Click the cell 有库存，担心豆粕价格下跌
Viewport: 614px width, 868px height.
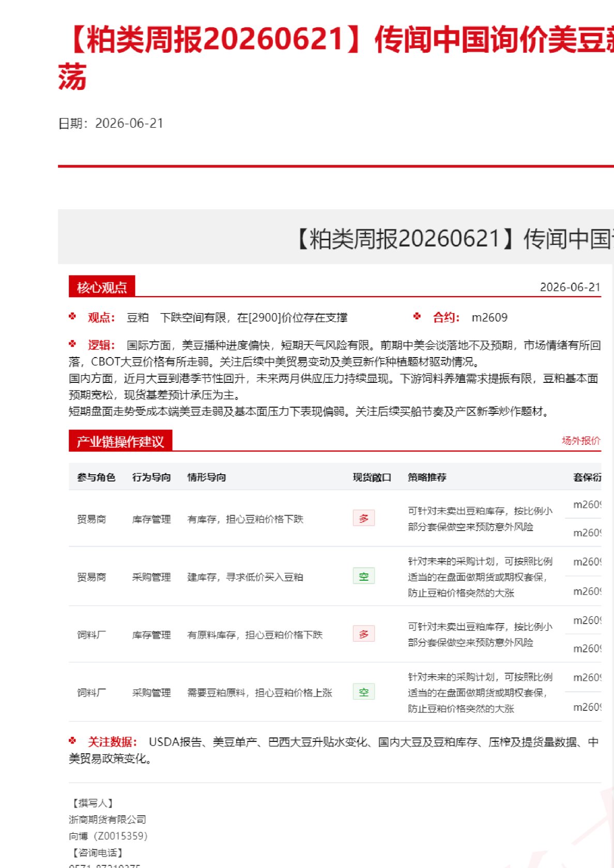(x=245, y=519)
